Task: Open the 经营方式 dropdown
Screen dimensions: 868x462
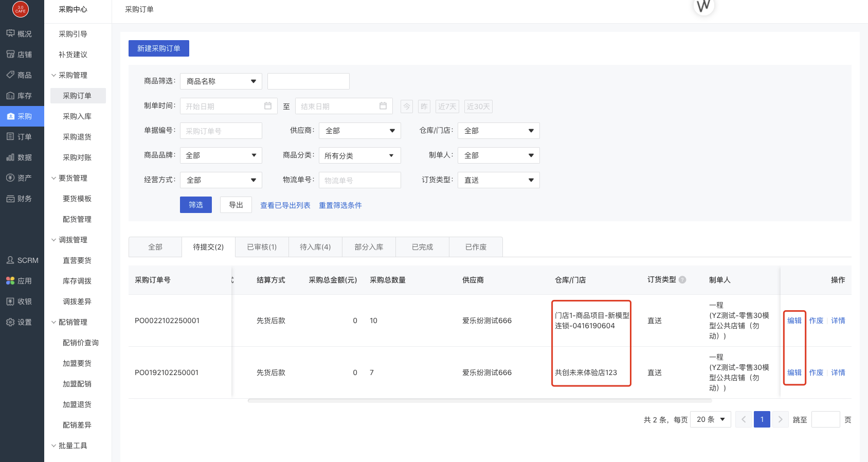Action: (221, 180)
